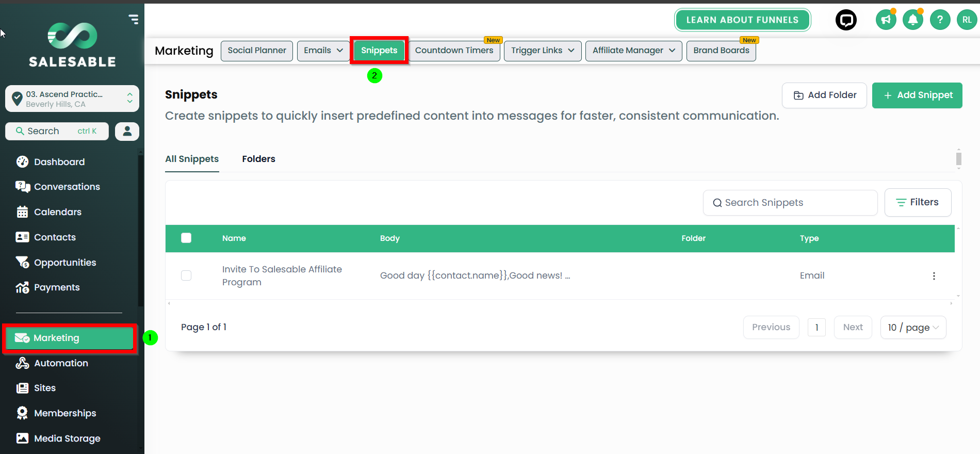Click the Folder column header
The width and height of the screenshot is (980, 454).
pyautogui.click(x=693, y=238)
